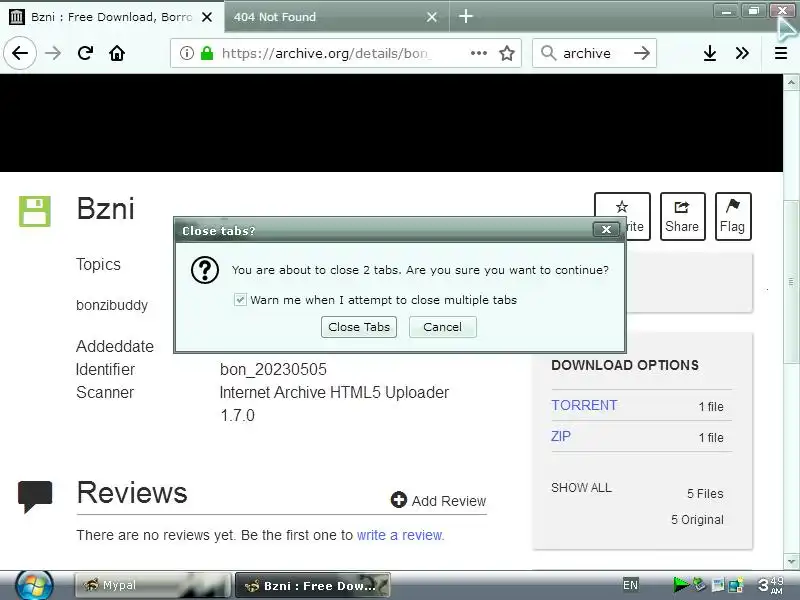Open the hamburger application menu

click(x=781, y=53)
